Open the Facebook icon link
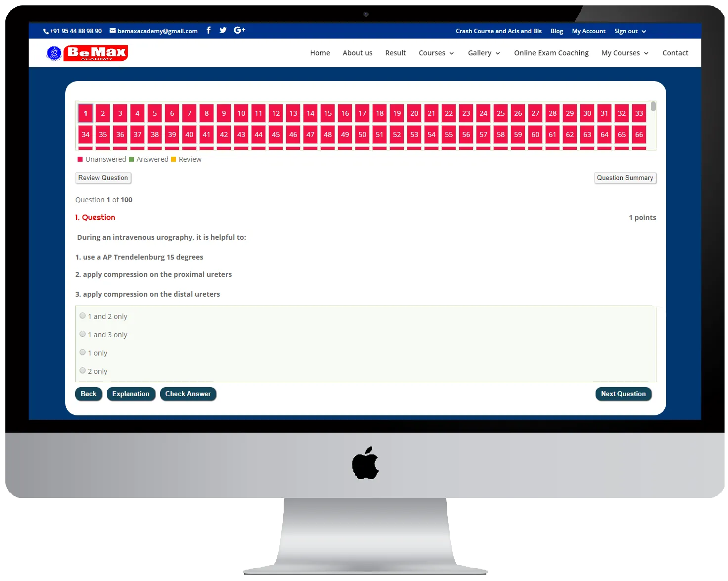This screenshot has width=728, height=581. click(209, 30)
